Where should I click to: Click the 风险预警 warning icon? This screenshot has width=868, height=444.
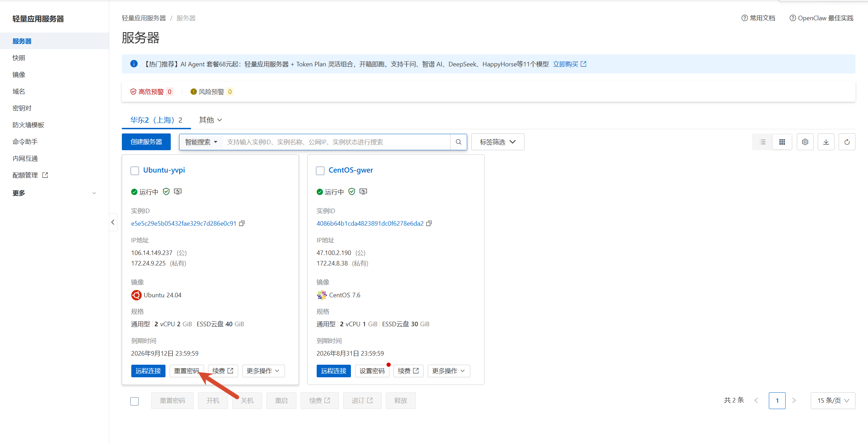pyautogui.click(x=193, y=92)
